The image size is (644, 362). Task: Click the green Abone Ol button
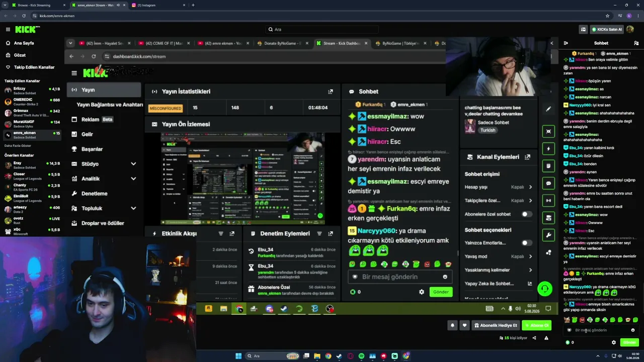[x=536, y=325]
